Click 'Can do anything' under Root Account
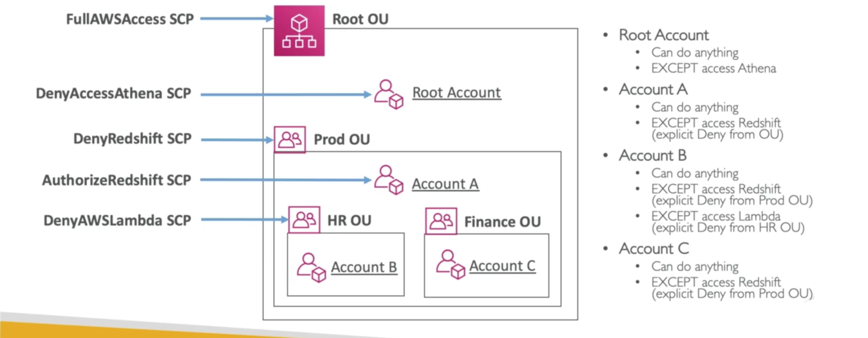Image resolution: width=868 pixels, height=338 pixels. pyautogui.click(x=695, y=53)
